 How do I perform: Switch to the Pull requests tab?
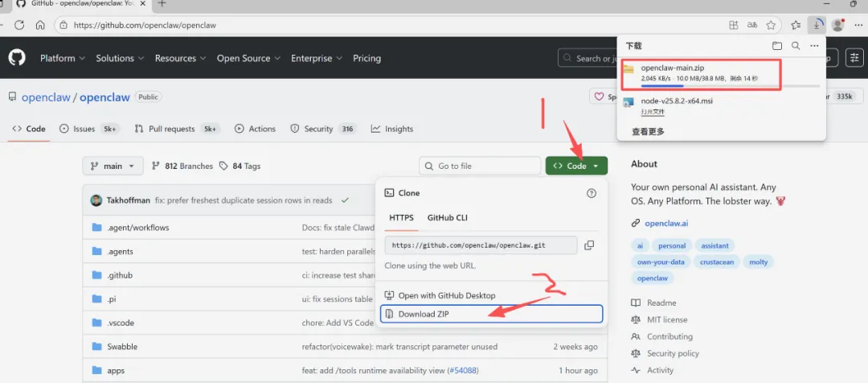pos(177,129)
